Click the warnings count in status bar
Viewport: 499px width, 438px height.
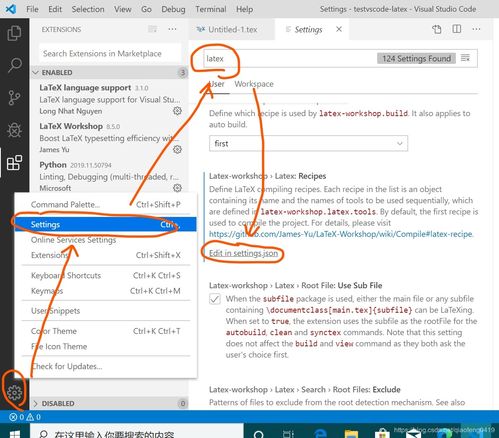(x=34, y=417)
